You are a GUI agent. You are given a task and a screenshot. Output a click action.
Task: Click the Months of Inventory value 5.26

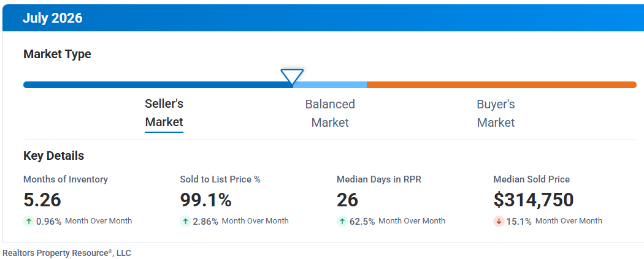tap(42, 200)
